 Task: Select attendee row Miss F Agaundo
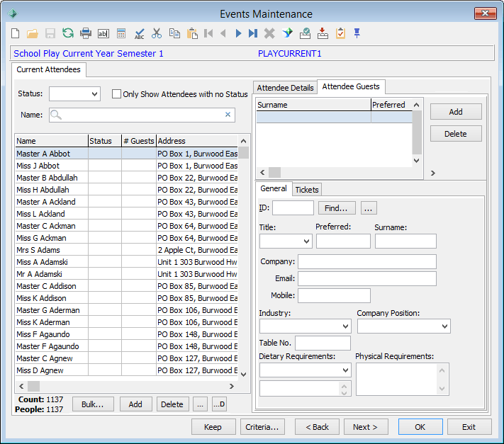click(x=126, y=334)
